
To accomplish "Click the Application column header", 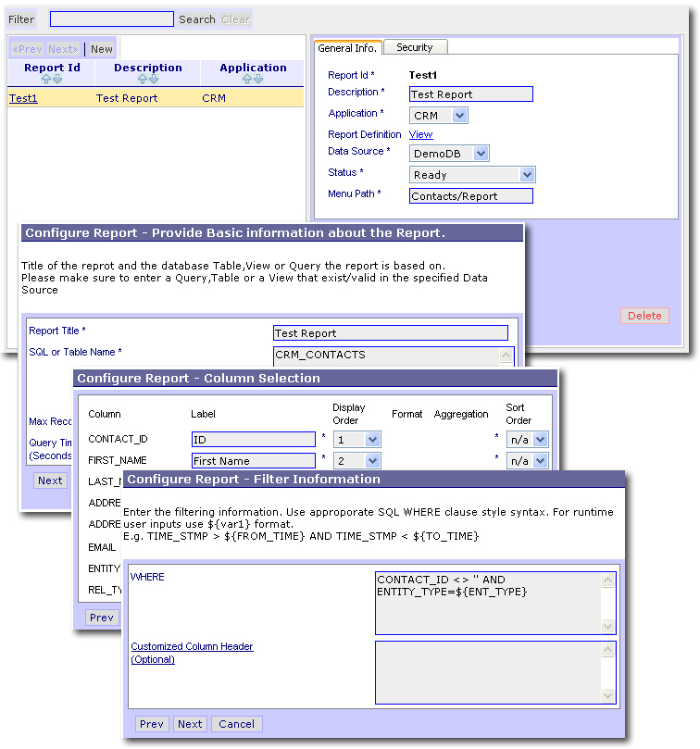I will point(254,68).
